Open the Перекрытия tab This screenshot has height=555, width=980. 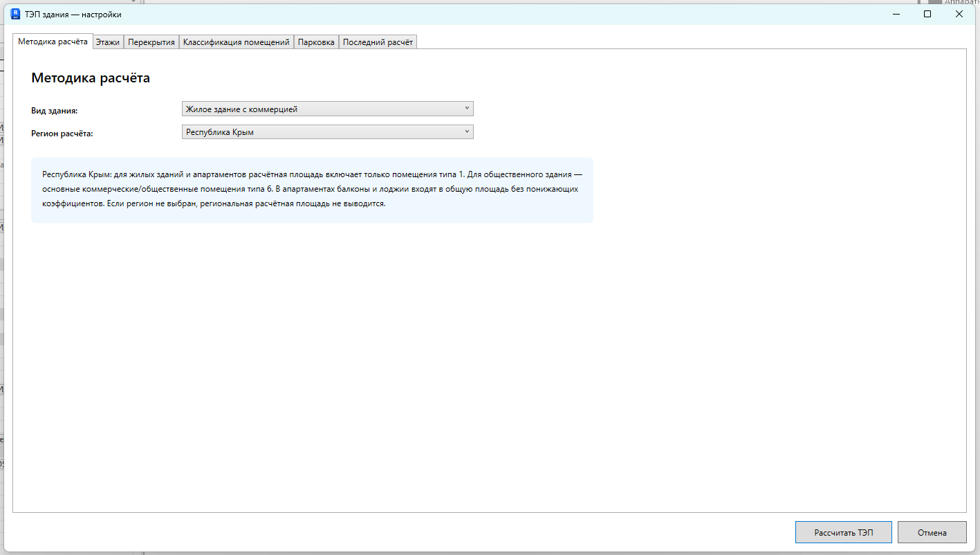point(151,42)
